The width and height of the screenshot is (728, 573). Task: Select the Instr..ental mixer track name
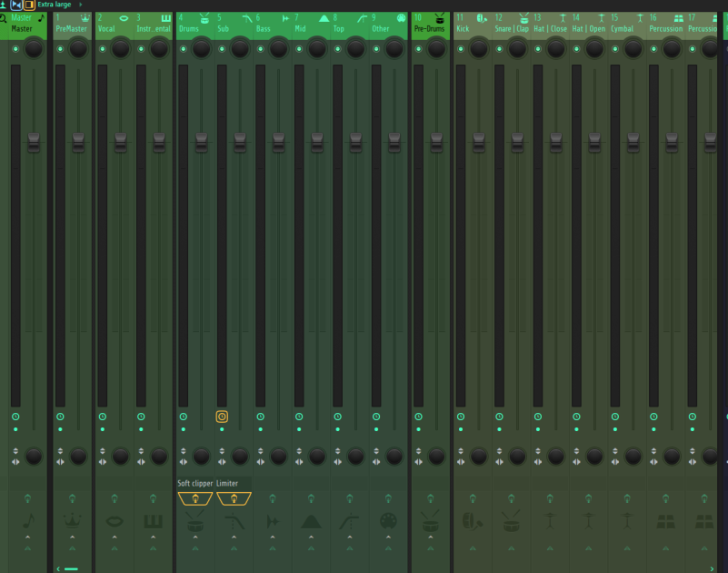pyautogui.click(x=154, y=29)
